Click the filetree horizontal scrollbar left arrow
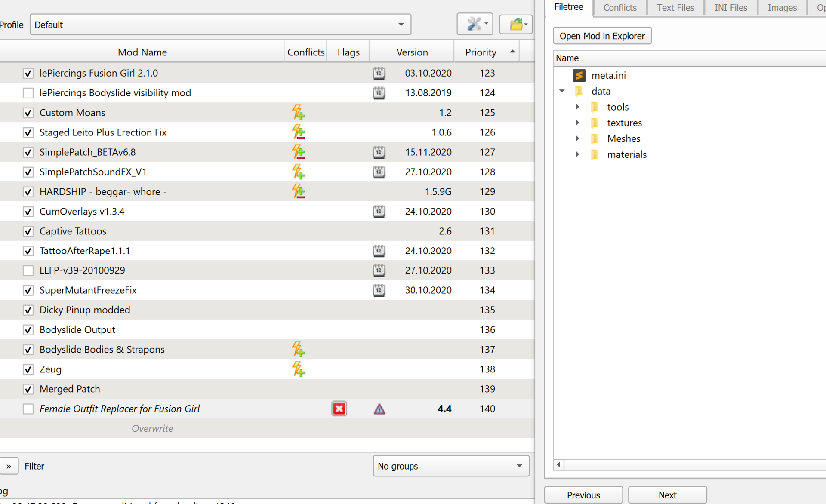The image size is (826, 504). coord(559,464)
